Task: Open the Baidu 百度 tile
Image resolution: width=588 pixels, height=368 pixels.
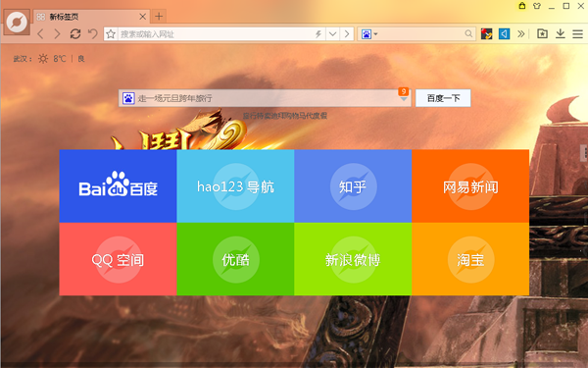Action: 118,185
